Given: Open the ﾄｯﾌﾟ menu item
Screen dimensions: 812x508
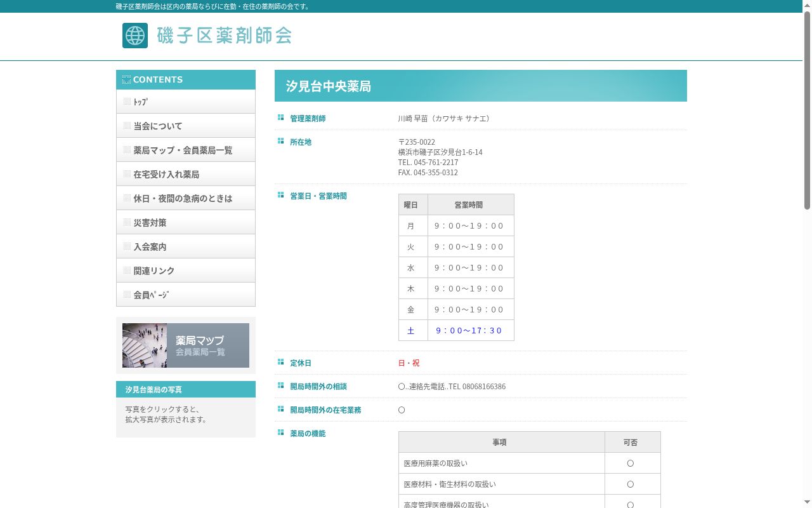Looking at the screenshot, I should 186,102.
